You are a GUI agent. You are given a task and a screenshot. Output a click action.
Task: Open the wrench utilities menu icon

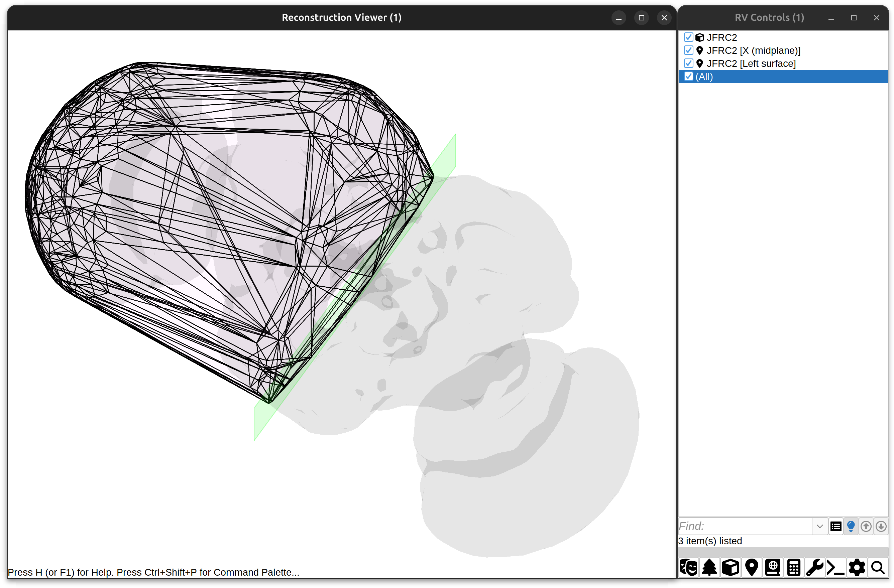(815, 567)
